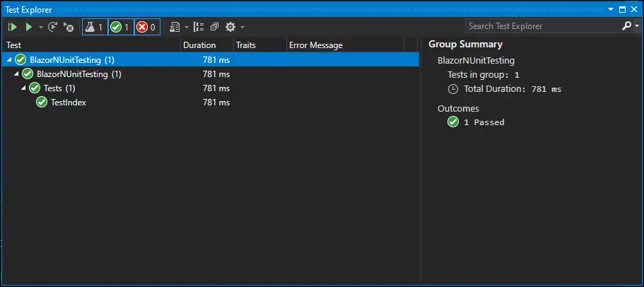Click the root node passed status icon
Image resolution: width=644 pixels, height=287 pixels.
click(21, 60)
